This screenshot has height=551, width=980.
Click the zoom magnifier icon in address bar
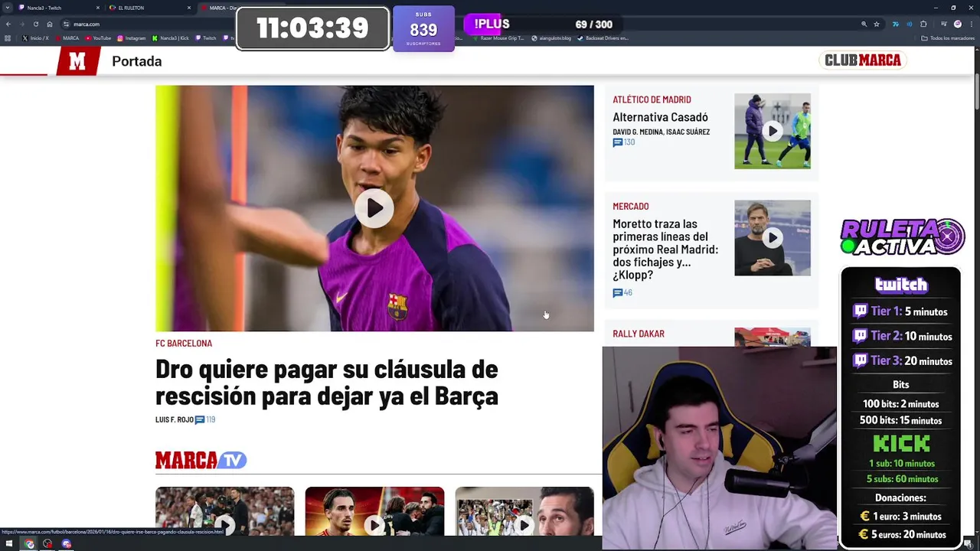pyautogui.click(x=864, y=24)
